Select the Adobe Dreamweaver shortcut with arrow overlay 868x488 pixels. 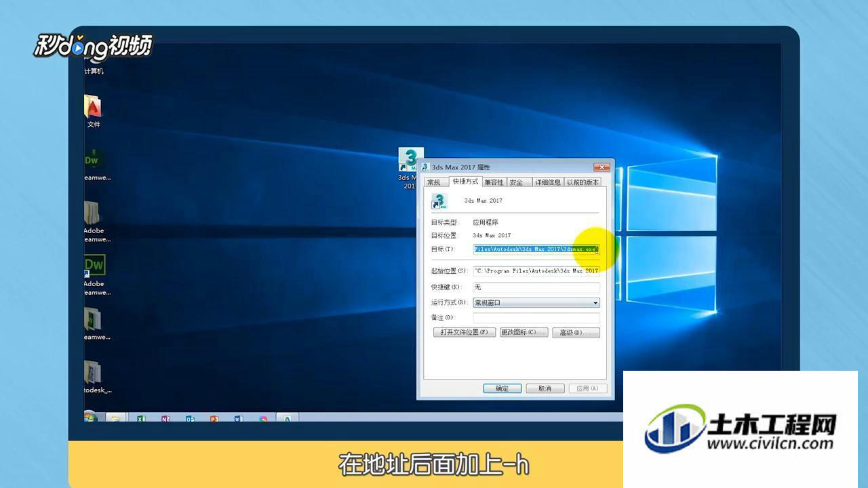94,266
